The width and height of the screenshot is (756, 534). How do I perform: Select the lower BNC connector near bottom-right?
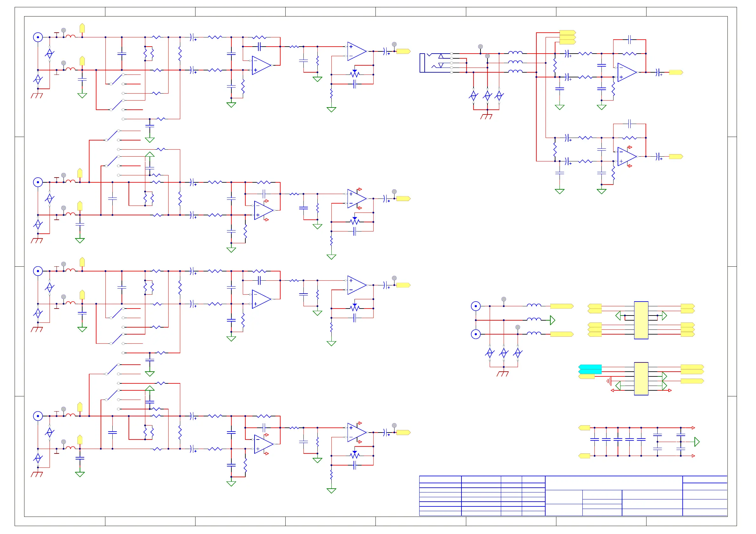475,334
